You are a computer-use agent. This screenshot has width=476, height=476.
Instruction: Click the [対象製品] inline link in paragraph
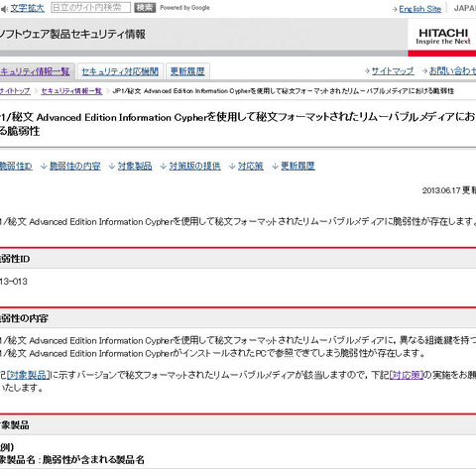(29, 375)
